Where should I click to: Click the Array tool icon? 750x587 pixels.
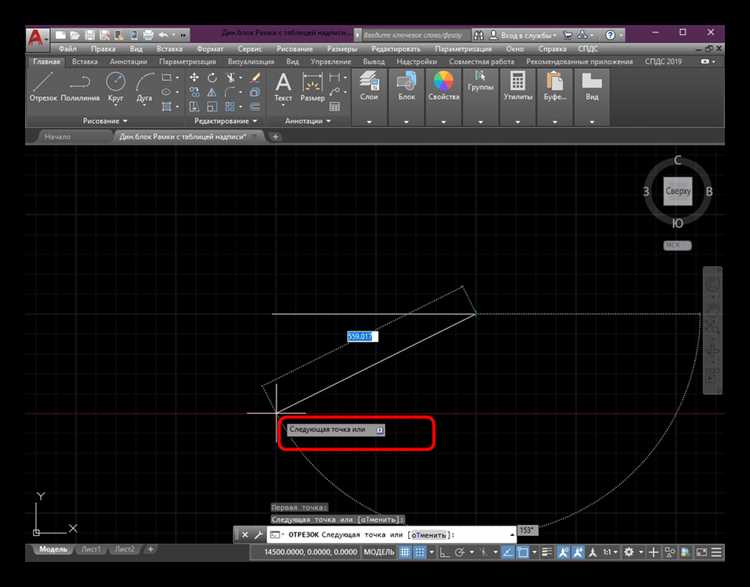[x=231, y=106]
